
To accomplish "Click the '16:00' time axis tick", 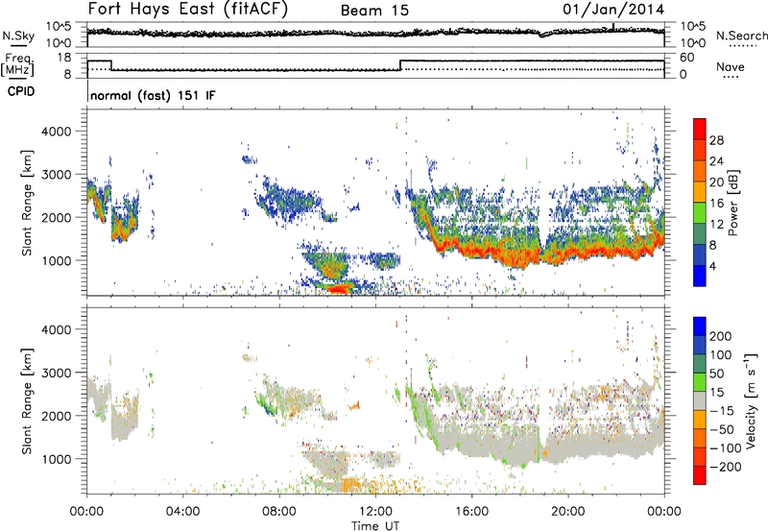I will [x=471, y=511].
